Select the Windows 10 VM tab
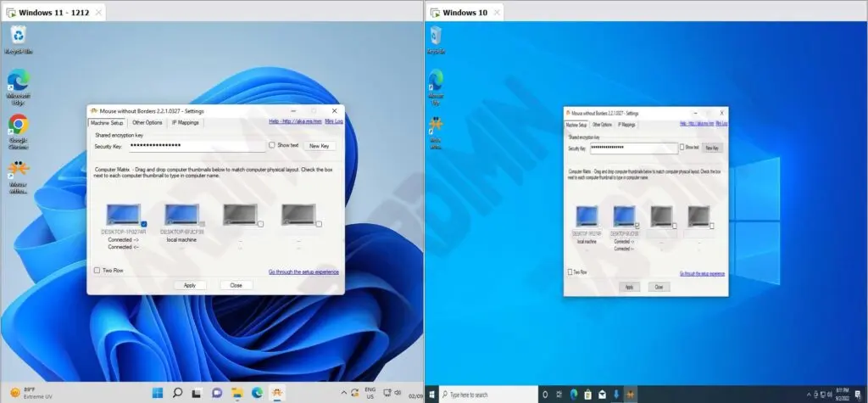The height and width of the screenshot is (403, 868). [465, 13]
